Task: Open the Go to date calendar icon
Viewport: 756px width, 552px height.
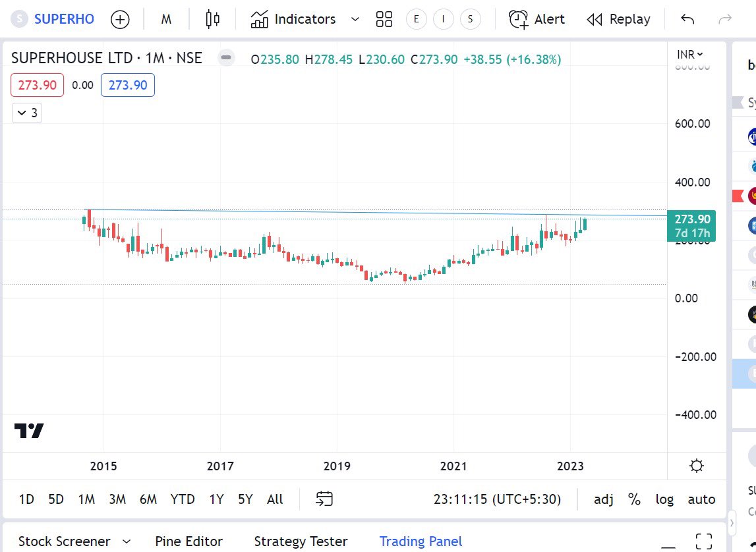Action: pyautogui.click(x=324, y=499)
